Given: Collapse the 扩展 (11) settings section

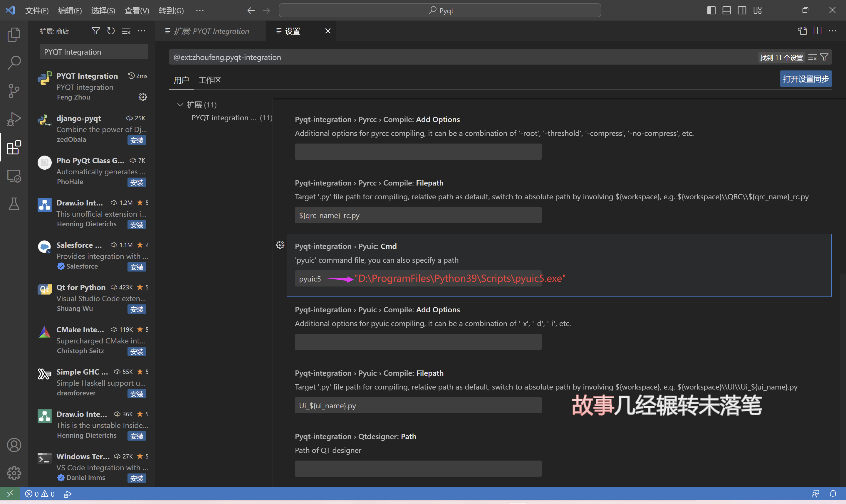Looking at the screenshot, I should coord(180,104).
